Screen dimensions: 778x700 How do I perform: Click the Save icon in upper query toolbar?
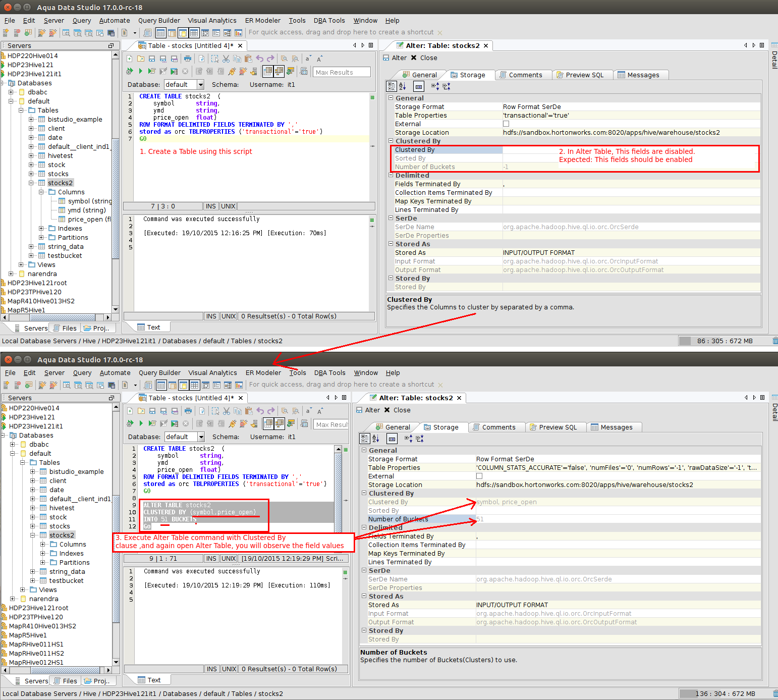tap(152, 59)
